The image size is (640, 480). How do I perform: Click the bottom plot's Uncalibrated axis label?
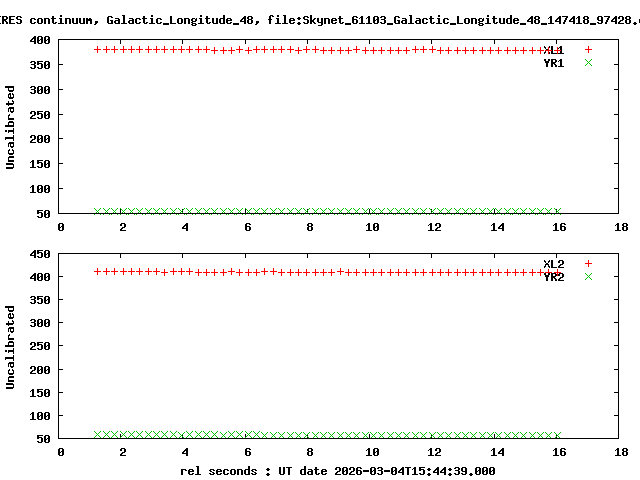coord(11,347)
